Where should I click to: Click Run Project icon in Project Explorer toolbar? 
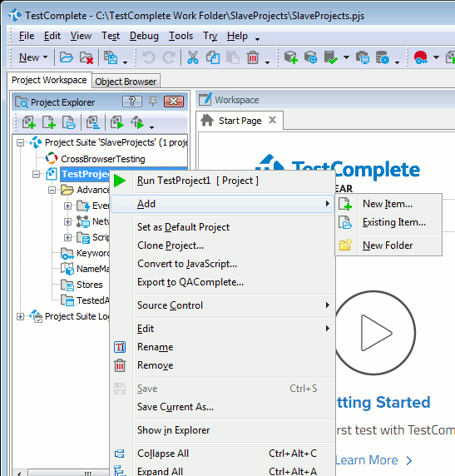pos(116,122)
